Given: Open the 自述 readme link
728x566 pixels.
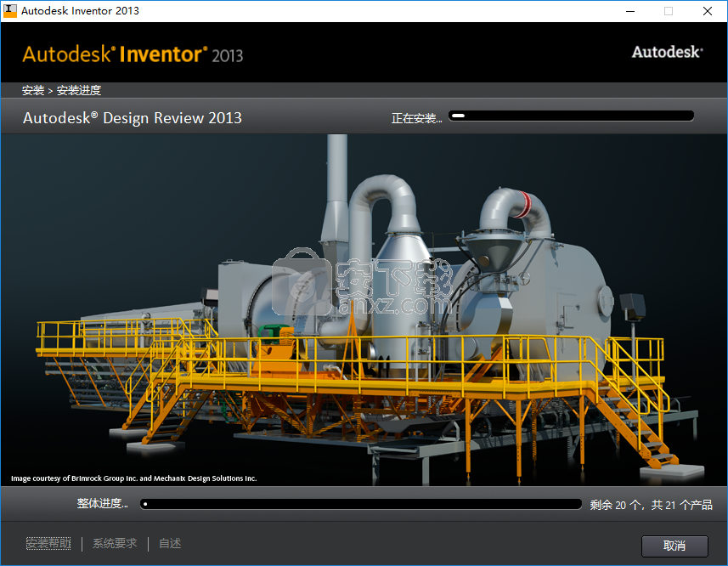Looking at the screenshot, I should (170, 543).
